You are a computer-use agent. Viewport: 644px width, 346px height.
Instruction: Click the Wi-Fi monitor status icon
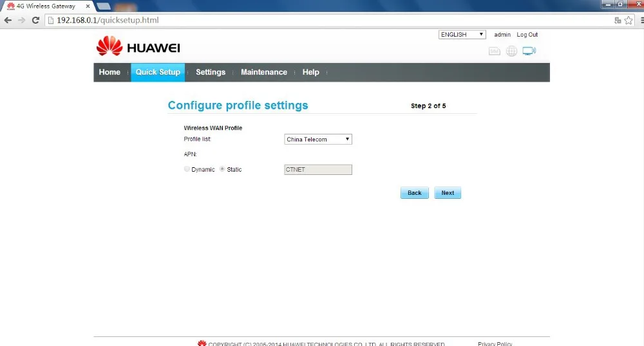pos(529,51)
